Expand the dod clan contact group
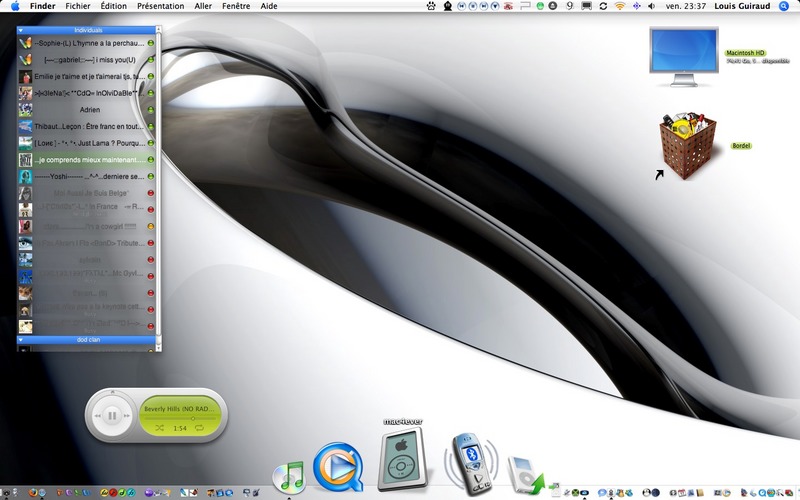This screenshot has width=800, height=500. click(x=22, y=340)
